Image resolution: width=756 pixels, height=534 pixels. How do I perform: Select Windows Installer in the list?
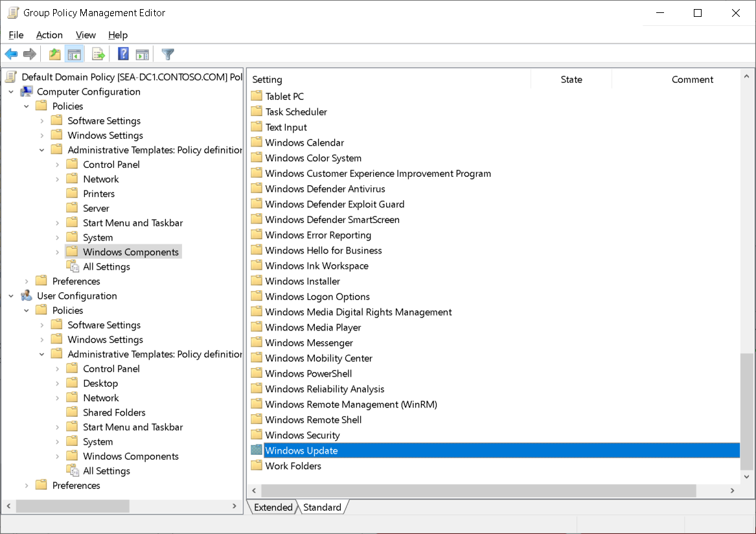point(303,281)
